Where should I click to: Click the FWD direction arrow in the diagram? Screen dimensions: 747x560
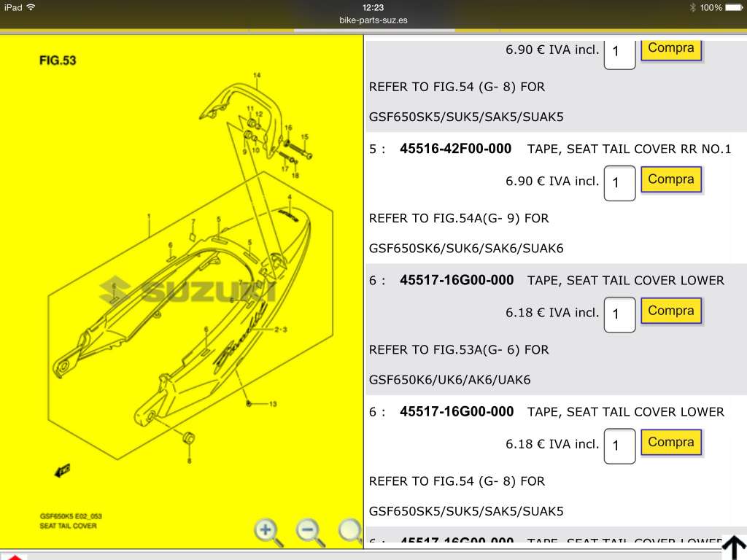[x=63, y=471]
